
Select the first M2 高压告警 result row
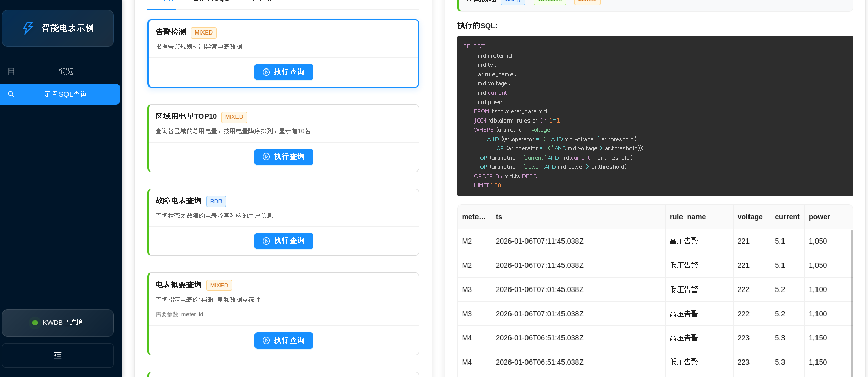pos(654,241)
